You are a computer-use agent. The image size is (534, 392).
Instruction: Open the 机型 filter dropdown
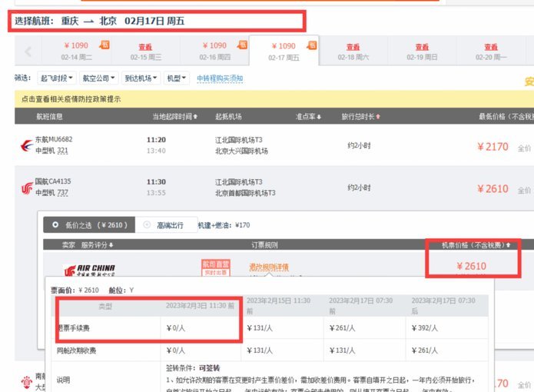point(177,78)
